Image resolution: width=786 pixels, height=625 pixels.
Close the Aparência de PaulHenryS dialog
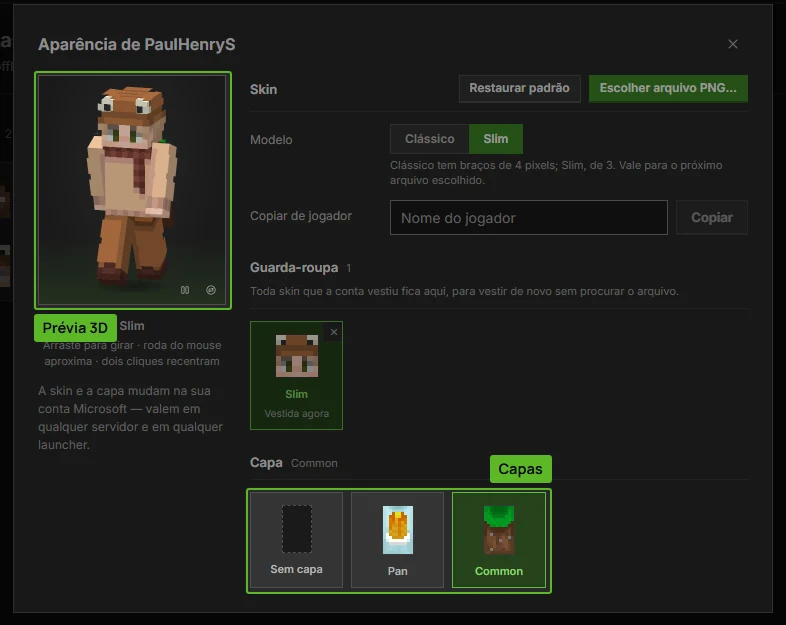[x=733, y=44]
